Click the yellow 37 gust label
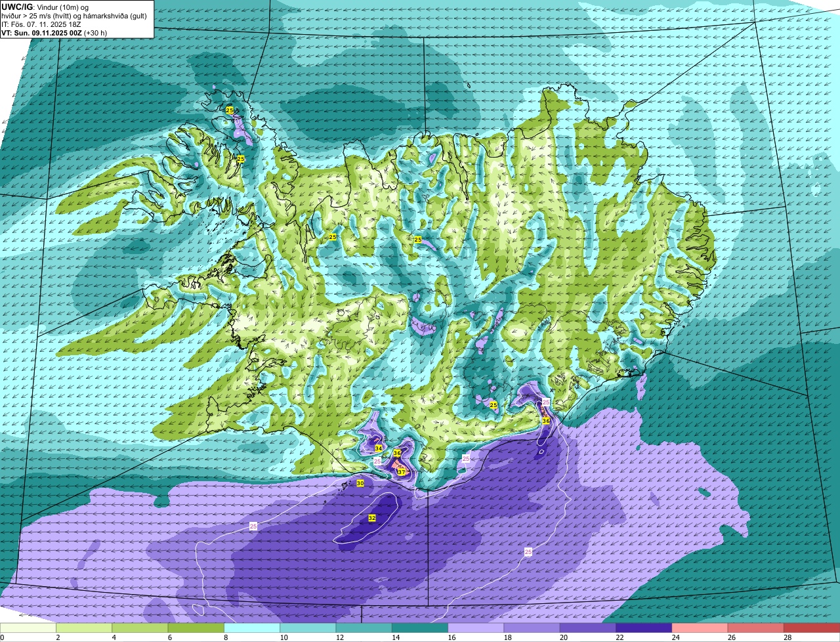Viewport: 840px width, 642px height. (x=401, y=471)
